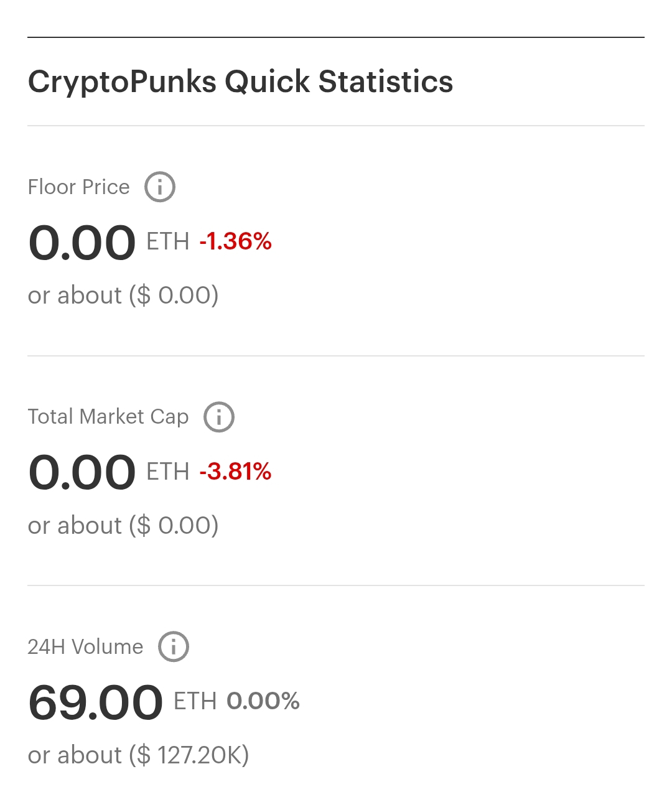
Task: Click ETH unit beside market cap value
Action: (x=168, y=472)
